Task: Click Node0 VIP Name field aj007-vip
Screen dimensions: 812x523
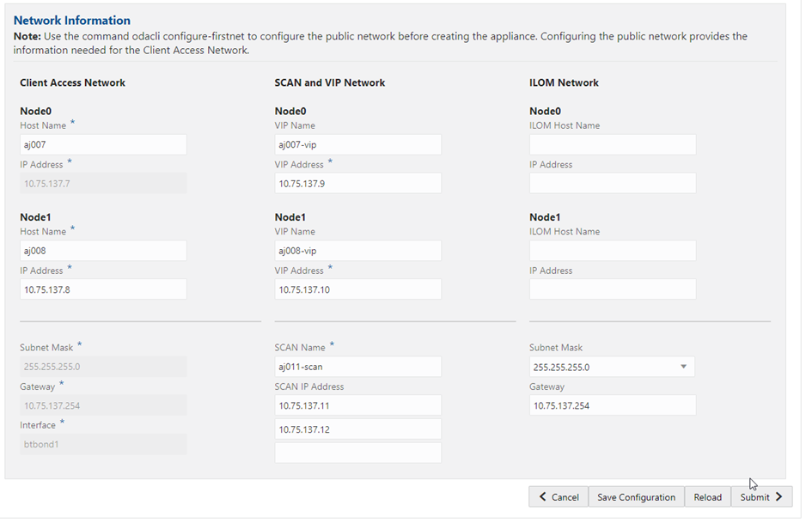Action: coord(357,144)
